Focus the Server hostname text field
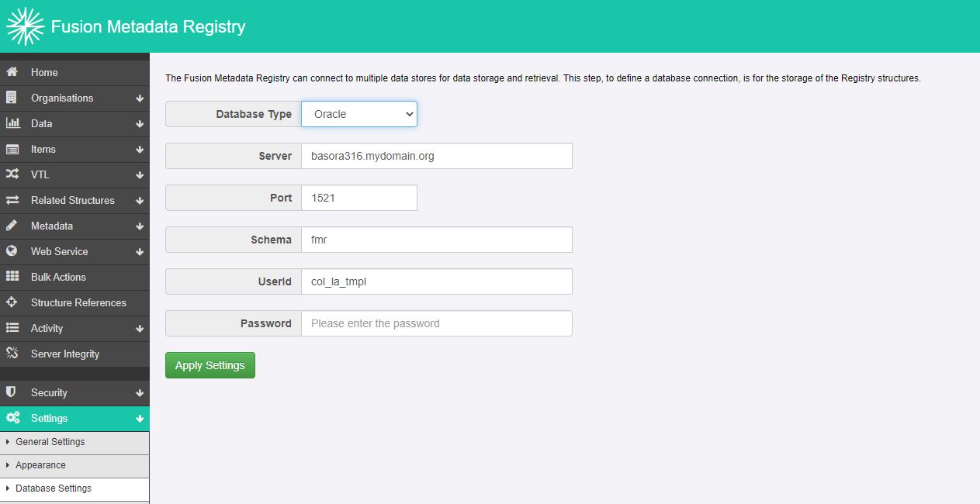980x504 pixels. coord(436,156)
